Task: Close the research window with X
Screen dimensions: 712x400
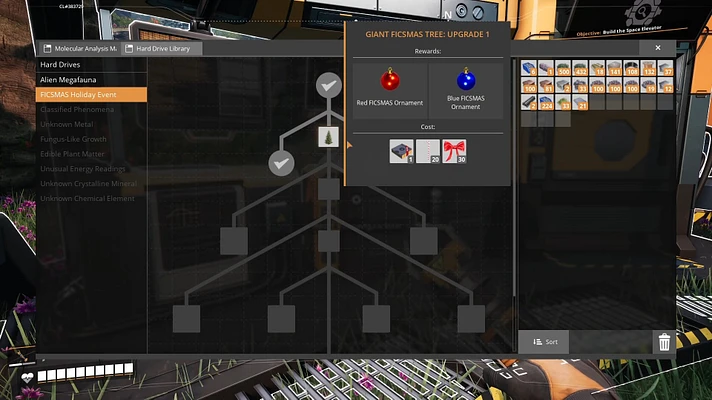Action: (657, 47)
